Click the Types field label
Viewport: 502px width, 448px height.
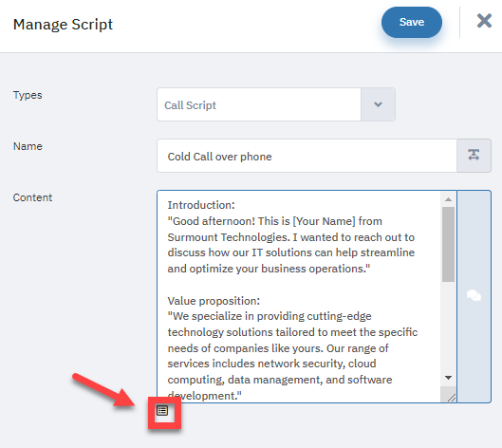pos(28,96)
